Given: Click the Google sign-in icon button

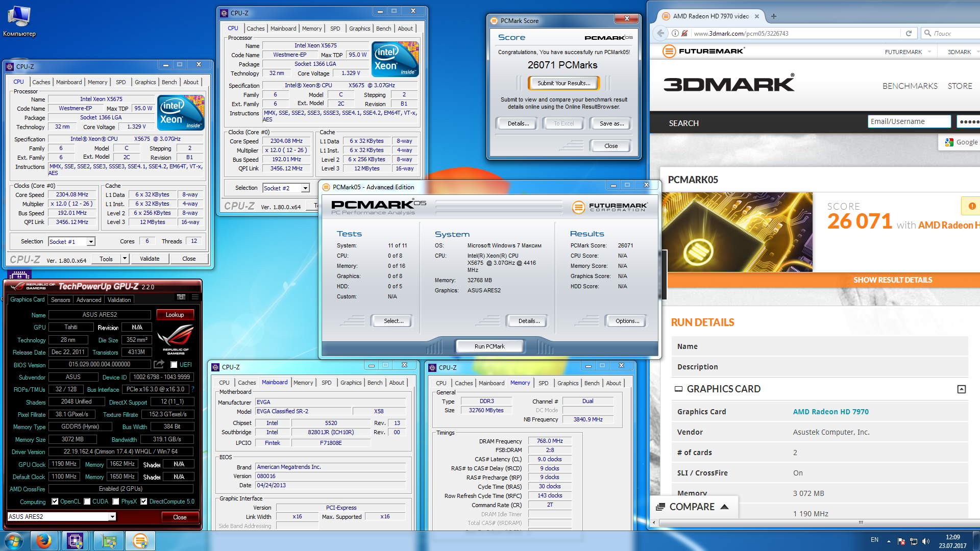Looking at the screenshot, I should pos(960,142).
